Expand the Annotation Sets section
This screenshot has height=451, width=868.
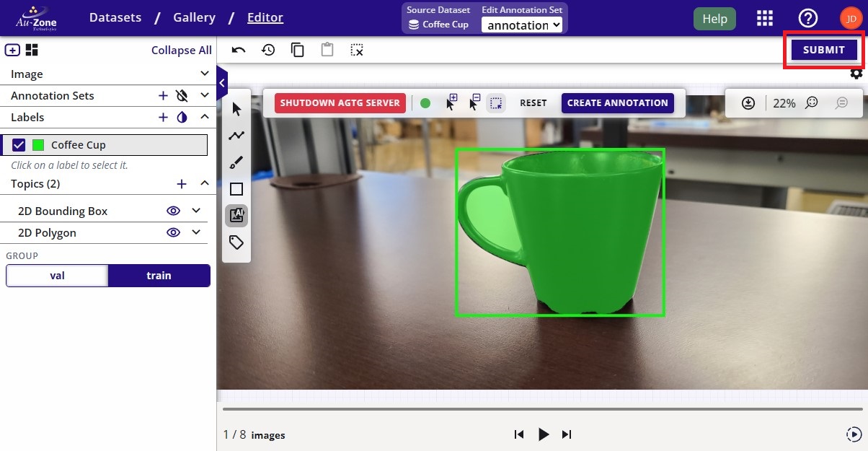205,95
